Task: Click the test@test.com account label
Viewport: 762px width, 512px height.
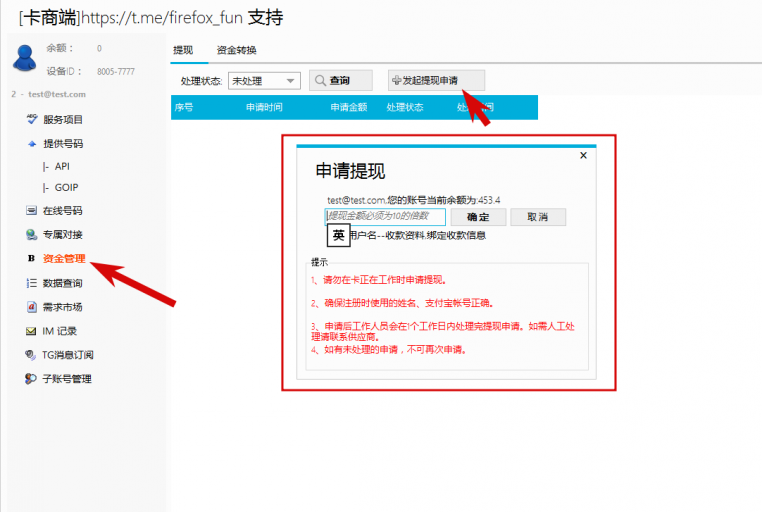Action: 56,94
